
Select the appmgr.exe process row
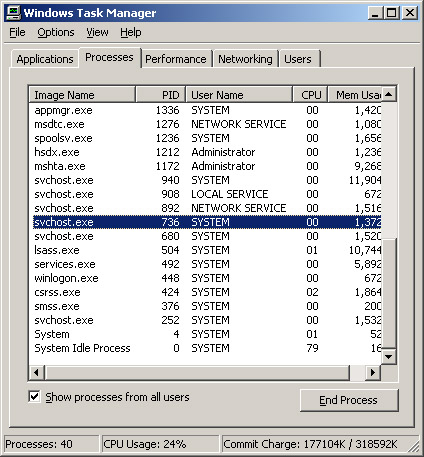tap(207, 110)
